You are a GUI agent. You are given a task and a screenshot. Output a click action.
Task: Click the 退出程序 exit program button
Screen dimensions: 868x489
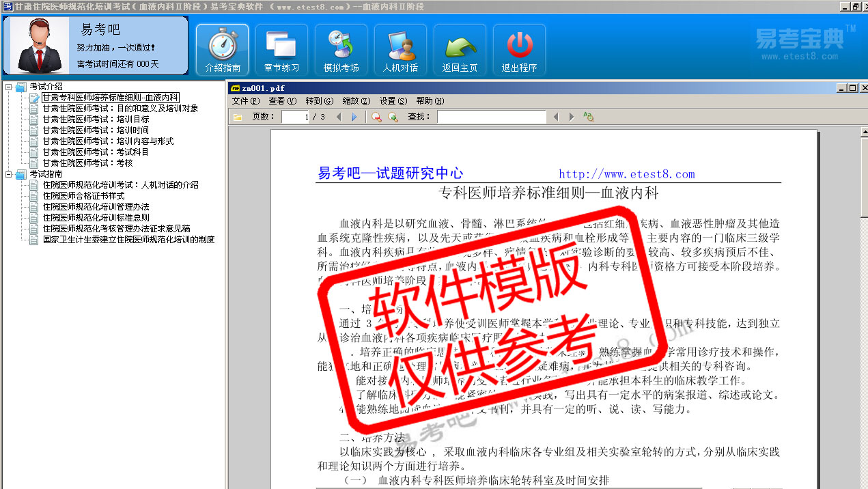tap(519, 50)
